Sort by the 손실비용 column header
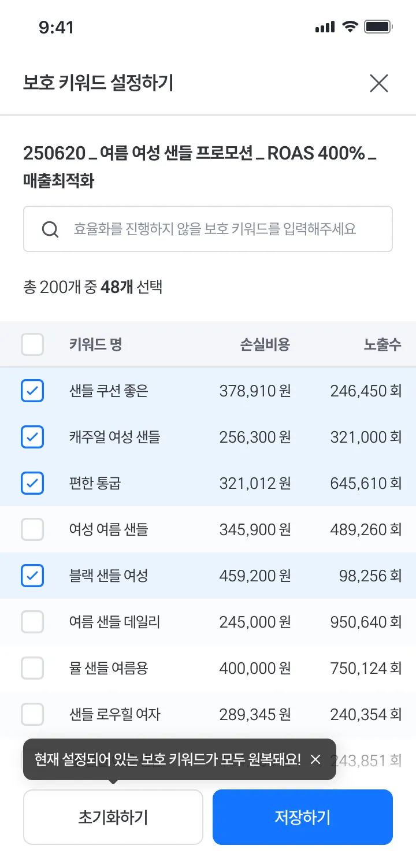 click(265, 345)
